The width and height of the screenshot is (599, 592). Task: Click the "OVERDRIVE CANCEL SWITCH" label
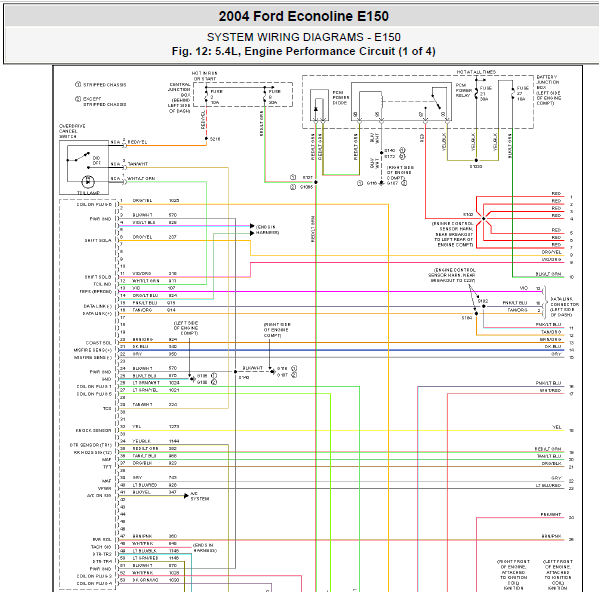coord(72,131)
